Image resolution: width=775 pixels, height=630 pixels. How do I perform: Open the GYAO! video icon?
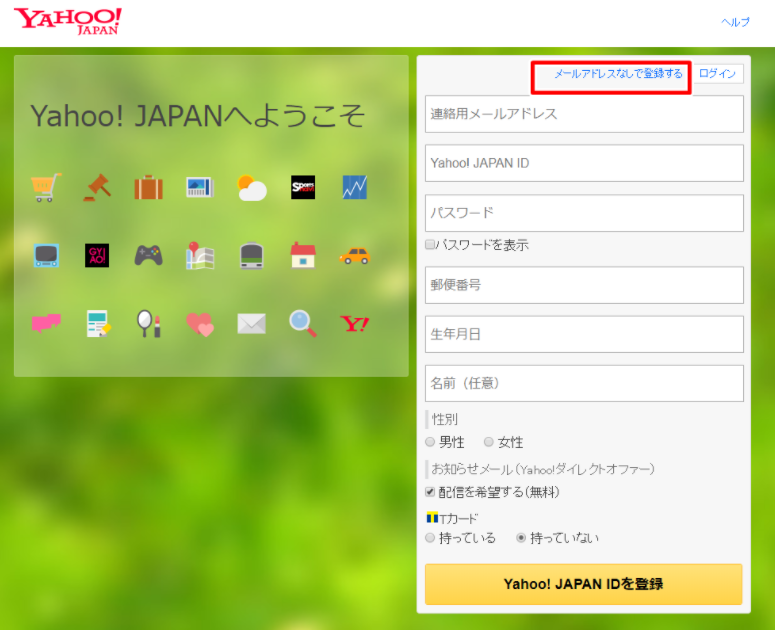[x=97, y=255]
